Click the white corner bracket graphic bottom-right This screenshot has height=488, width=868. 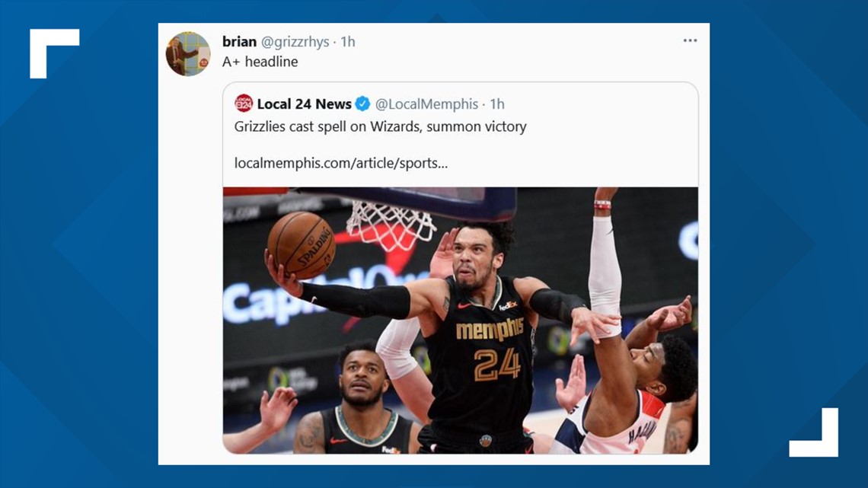click(814, 432)
